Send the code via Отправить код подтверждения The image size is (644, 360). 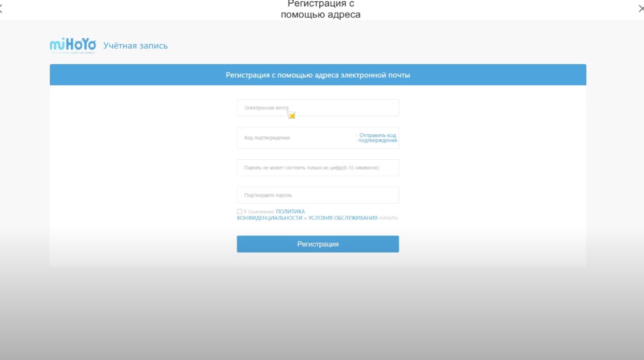[x=378, y=138]
